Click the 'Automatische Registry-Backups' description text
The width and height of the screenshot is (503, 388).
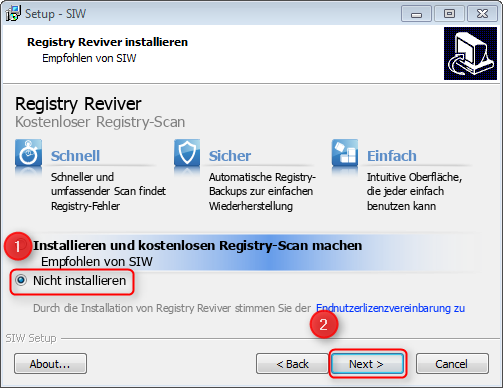262,191
